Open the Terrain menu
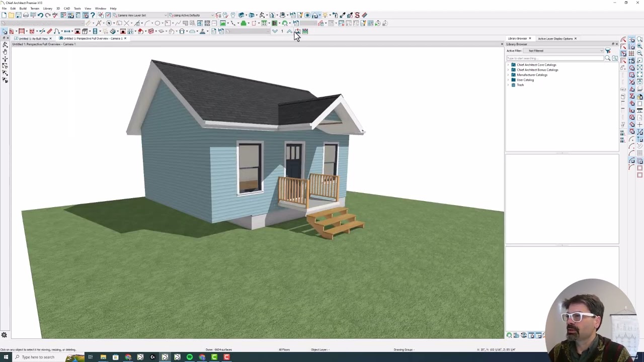Screen dimensions: 644x362 pyautogui.click(x=35, y=9)
